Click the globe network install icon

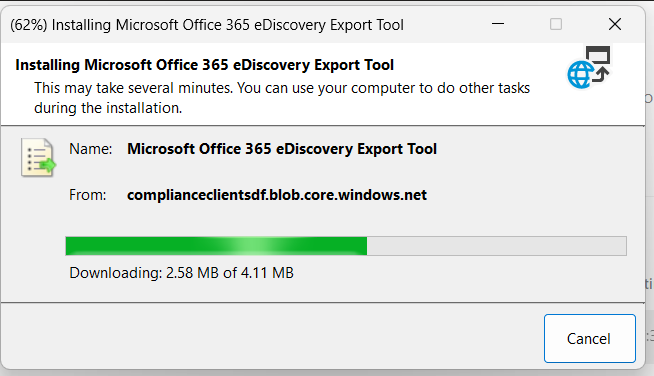coord(589,68)
